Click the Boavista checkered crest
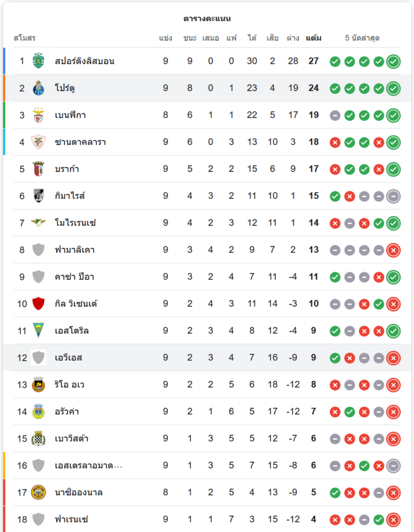The height and width of the screenshot is (532, 414). [38, 438]
